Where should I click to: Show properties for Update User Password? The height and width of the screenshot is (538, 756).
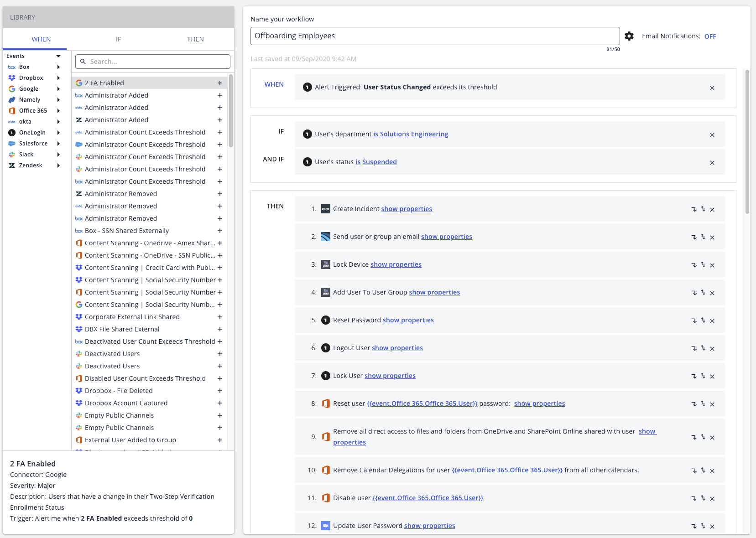coord(430,526)
